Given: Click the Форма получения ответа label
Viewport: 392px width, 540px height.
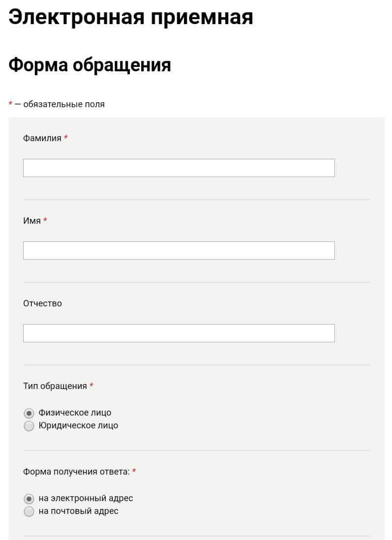Looking at the screenshot, I should pos(76,472).
